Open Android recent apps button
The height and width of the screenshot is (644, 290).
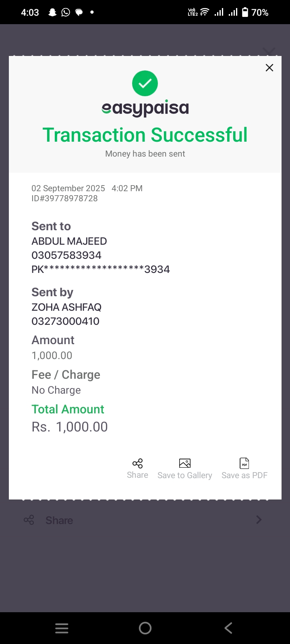pyautogui.click(x=62, y=628)
